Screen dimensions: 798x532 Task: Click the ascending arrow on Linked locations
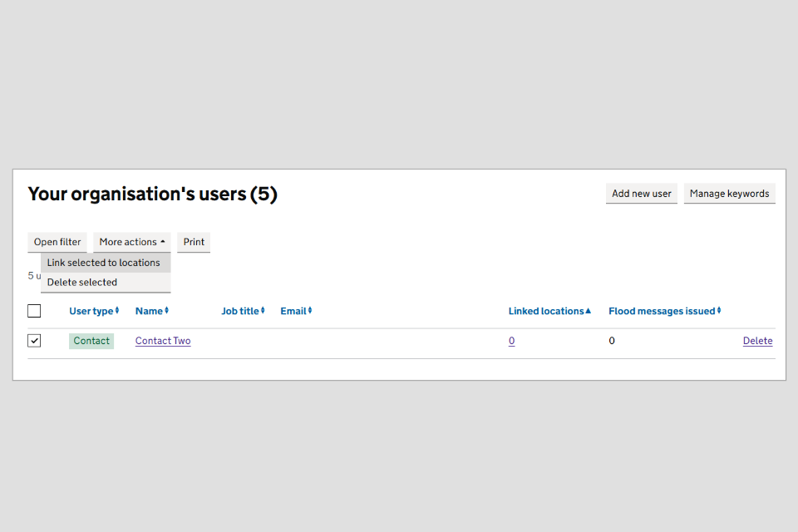tap(589, 311)
